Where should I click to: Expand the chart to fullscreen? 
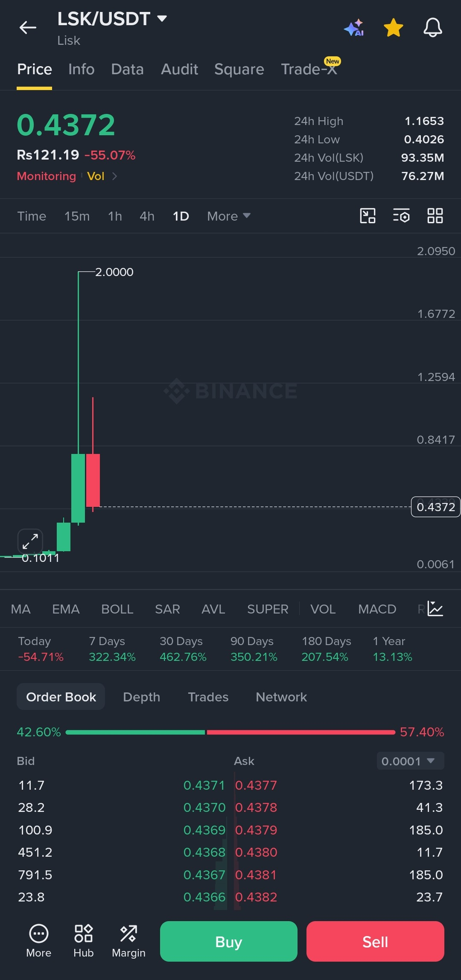pos(30,541)
